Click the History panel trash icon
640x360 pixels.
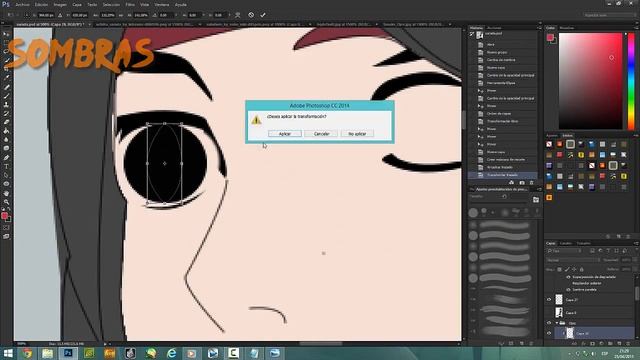click(531, 182)
